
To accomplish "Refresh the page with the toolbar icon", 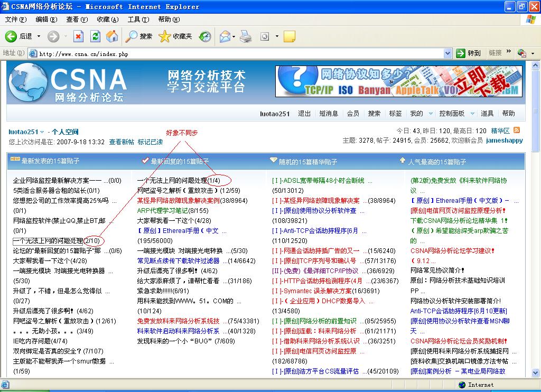I will coord(95,36).
